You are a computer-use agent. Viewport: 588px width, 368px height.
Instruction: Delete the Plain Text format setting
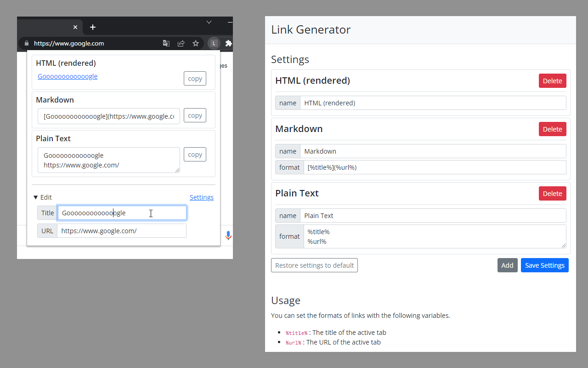click(552, 193)
